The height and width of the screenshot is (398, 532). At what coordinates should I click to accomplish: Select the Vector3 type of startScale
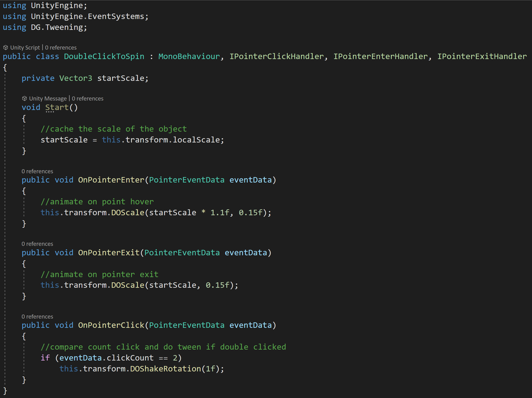click(76, 78)
